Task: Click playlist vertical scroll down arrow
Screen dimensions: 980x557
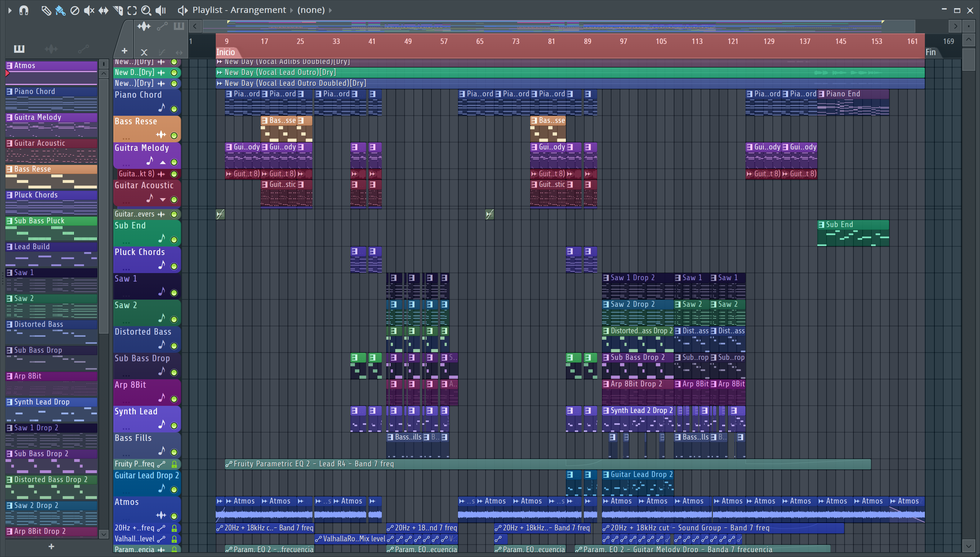Action: pyautogui.click(x=968, y=546)
